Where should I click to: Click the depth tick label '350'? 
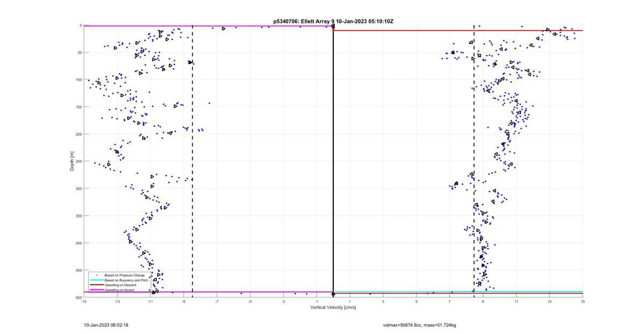78,216
